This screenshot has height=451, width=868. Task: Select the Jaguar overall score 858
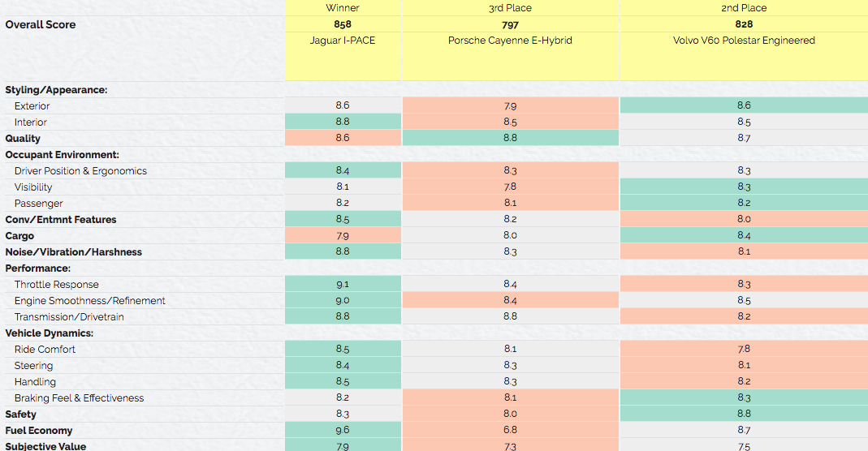coord(343,24)
